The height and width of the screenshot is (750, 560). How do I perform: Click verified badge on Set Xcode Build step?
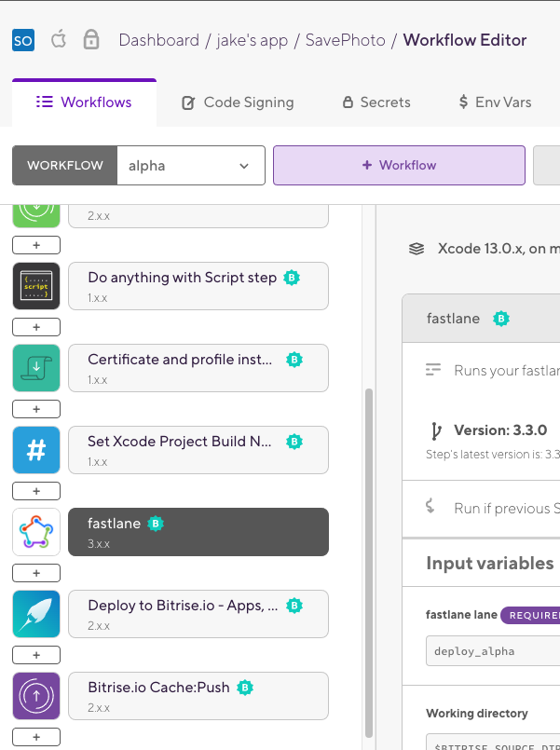pyautogui.click(x=294, y=442)
